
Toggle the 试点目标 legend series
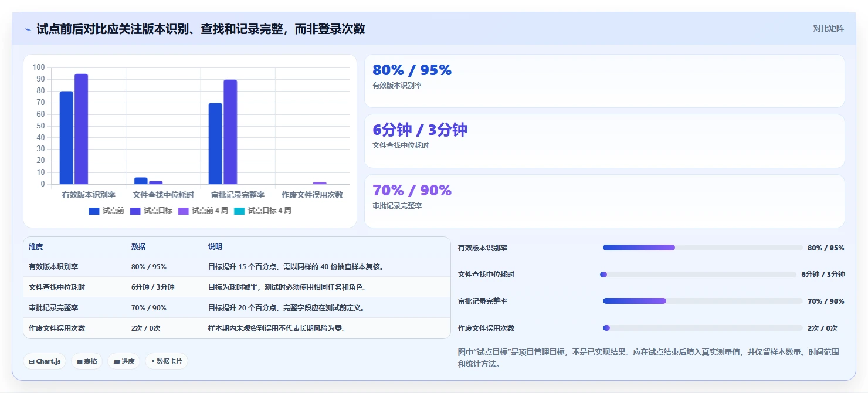point(151,211)
